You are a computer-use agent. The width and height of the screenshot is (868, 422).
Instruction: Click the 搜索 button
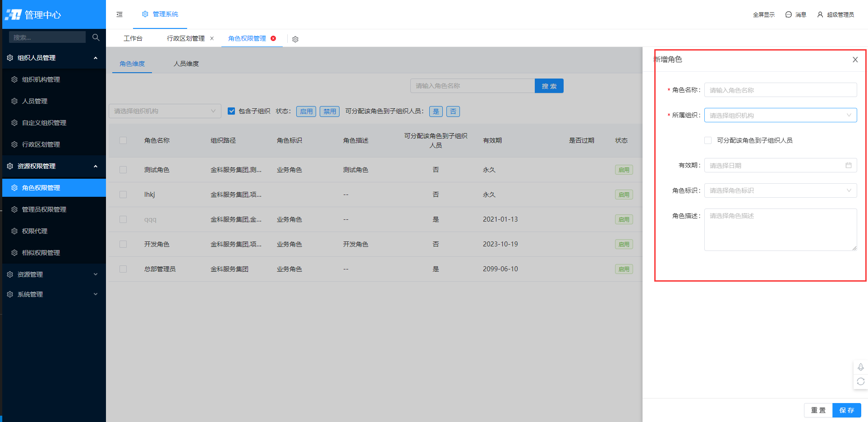[x=549, y=86]
